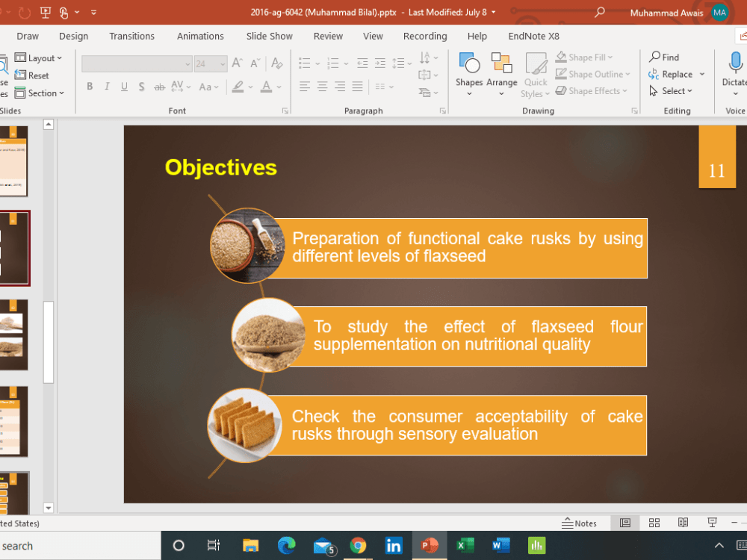
Task: Open Google Chrome from taskbar
Action: point(358,545)
